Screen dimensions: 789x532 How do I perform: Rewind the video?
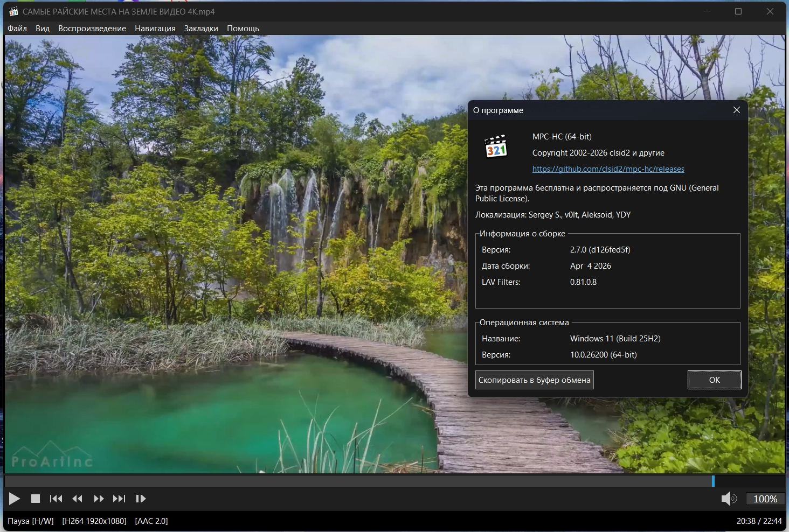pyautogui.click(x=78, y=499)
